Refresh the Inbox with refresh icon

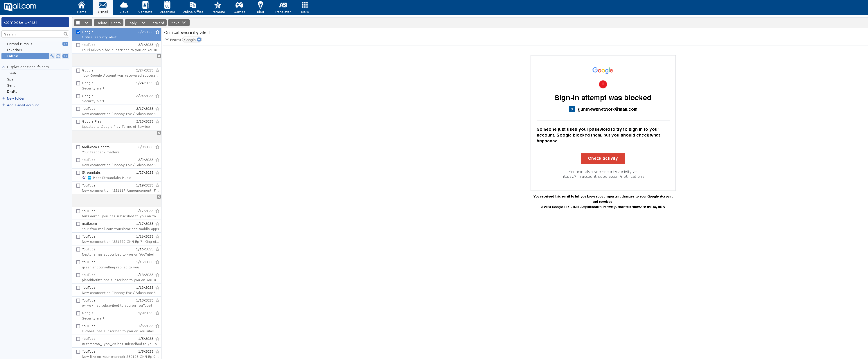click(58, 56)
